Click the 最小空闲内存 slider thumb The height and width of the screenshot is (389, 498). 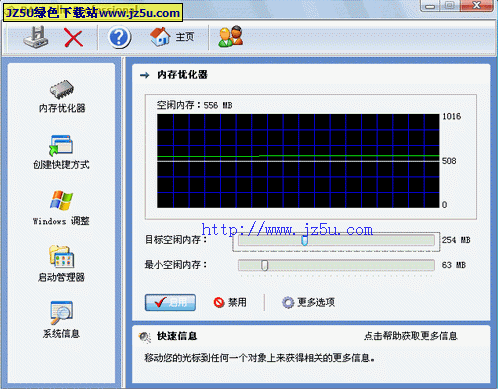pos(265,265)
